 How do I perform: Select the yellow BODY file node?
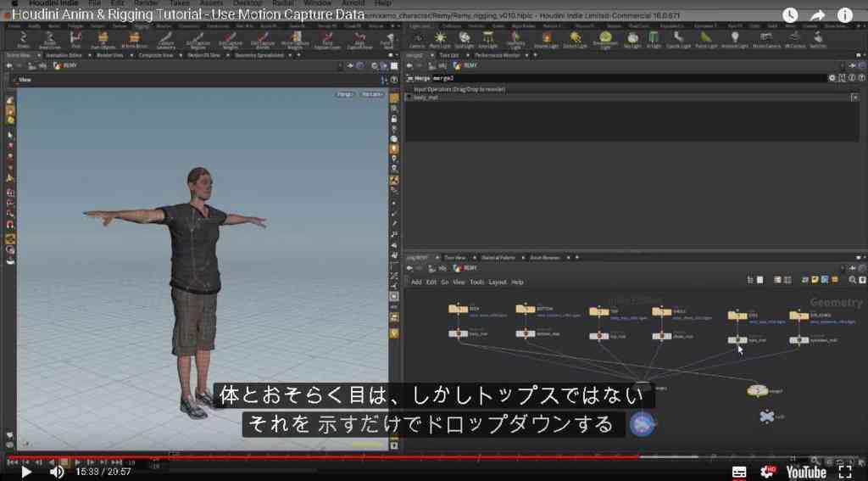pyautogui.click(x=458, y=309)
